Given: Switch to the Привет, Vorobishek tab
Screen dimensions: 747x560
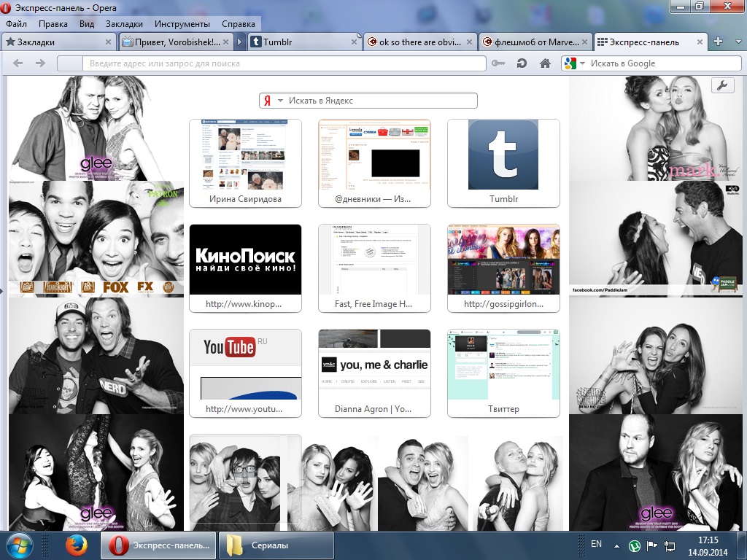Looking at the screenshot, I should (x=176, y=42).
